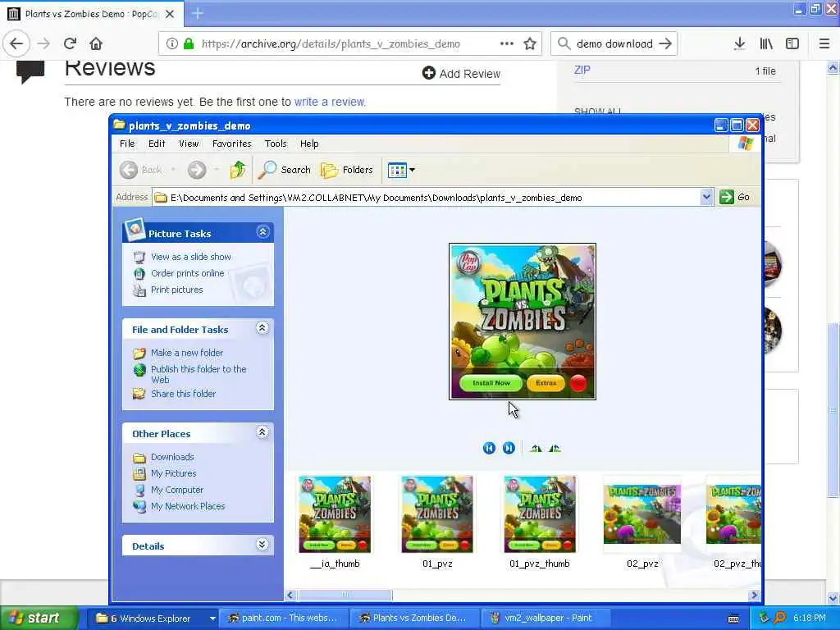This screenshot has width=840, height=630.
Task: Open the Tools menu
Action: [x=276, y=144]
